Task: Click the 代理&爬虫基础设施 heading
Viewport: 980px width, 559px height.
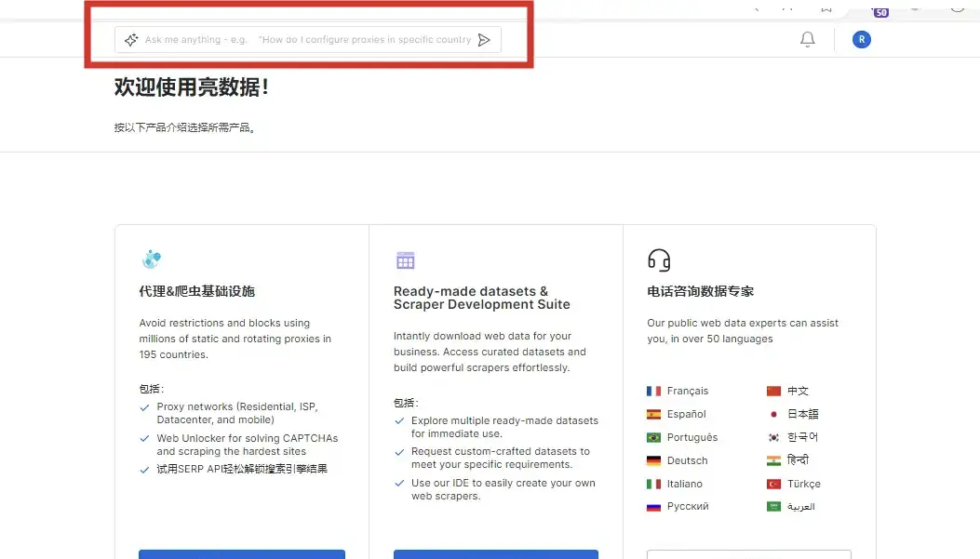Action: (x=197, y=291)
